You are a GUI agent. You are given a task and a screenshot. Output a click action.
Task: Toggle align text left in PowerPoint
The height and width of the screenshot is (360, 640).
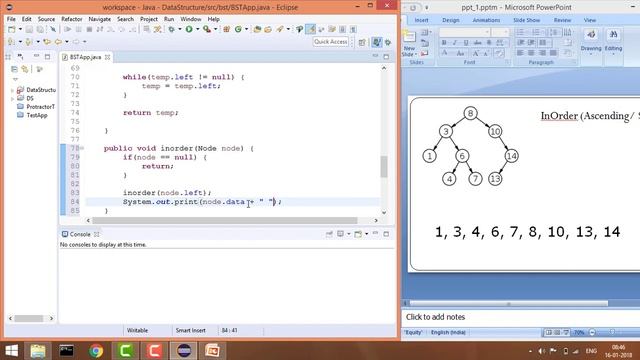coord(520,53)
